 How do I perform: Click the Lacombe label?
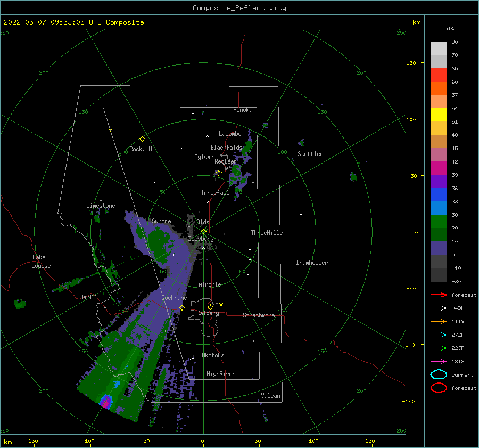(x=230, y=134)
